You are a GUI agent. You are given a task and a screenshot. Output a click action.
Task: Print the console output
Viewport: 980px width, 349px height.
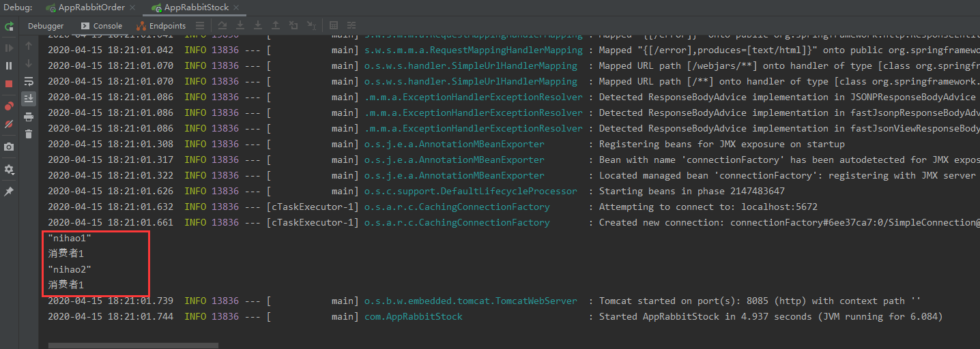click(x=29, y=117)
